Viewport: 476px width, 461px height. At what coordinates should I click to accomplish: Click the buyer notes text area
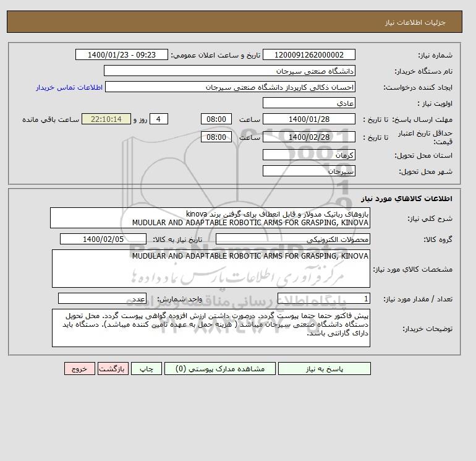point(211,328)
